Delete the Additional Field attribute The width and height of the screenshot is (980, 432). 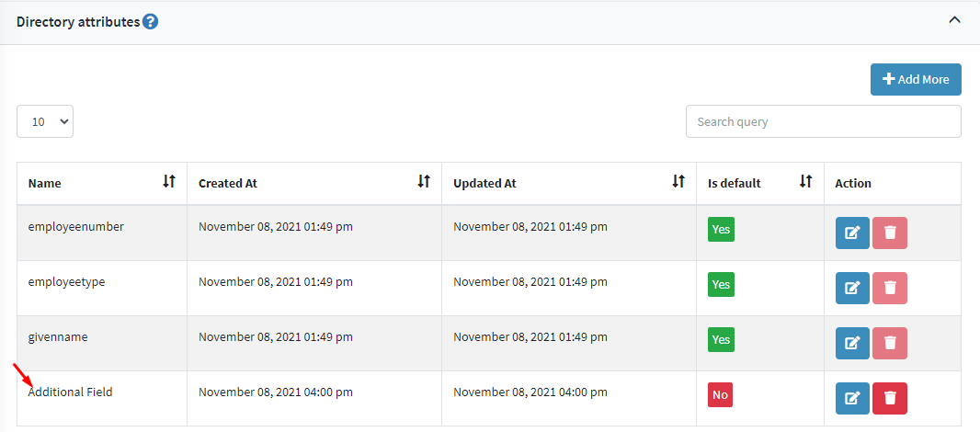pos(889,398)
